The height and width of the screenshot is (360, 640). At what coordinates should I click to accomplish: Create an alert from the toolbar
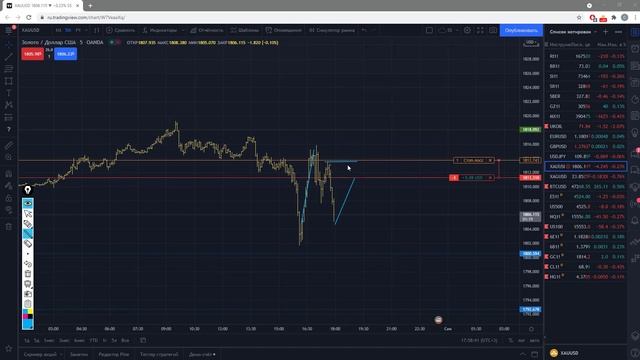(x=283, y=30)
